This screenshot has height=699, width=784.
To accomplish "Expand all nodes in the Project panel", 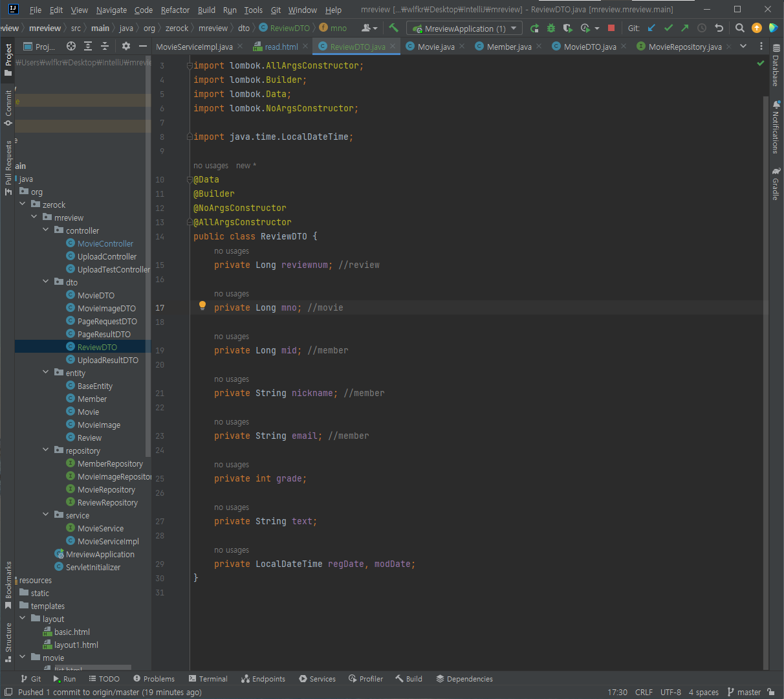I will click(88, 46).
